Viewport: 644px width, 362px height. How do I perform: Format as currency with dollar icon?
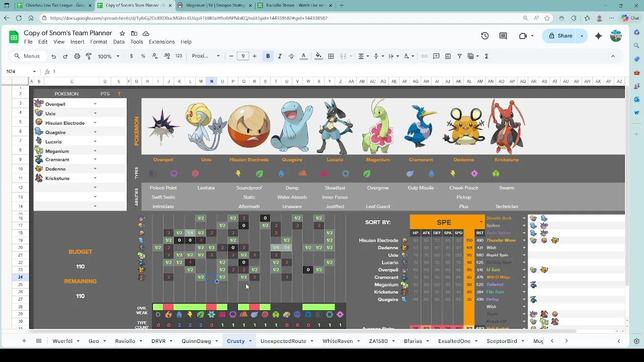(131, 56)
